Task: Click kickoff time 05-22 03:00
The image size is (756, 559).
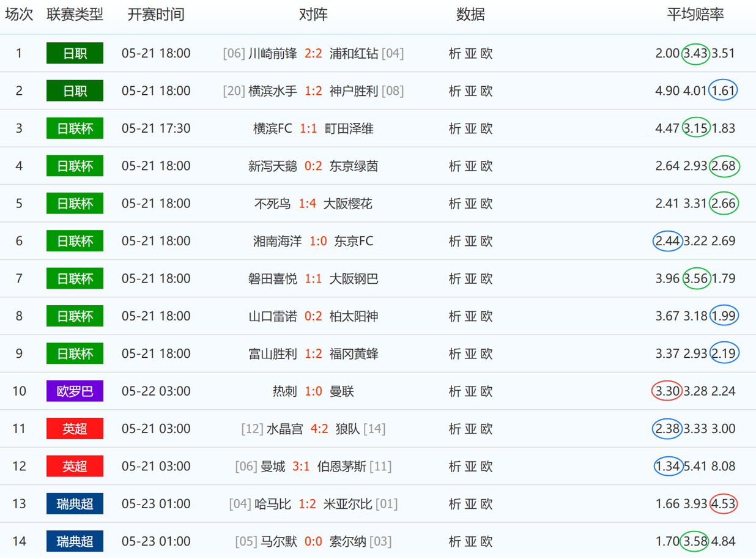Action: 156,391
